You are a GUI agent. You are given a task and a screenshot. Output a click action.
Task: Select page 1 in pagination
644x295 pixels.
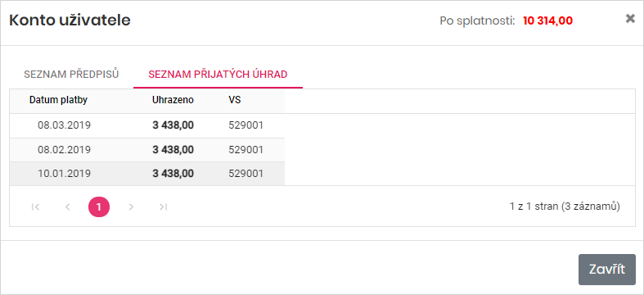pos(99,207)
